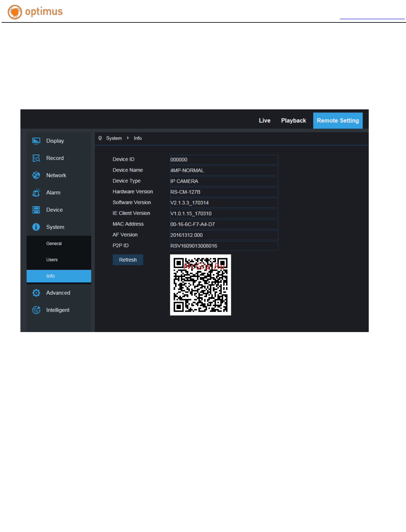406x532 pixels.
Task: Click the MAC Address field
Action: tap(224, 224)
